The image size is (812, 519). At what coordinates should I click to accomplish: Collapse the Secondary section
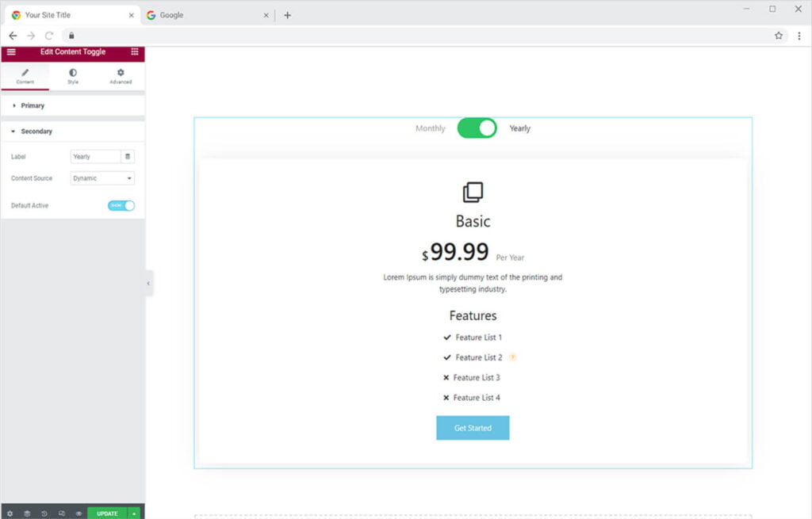36,132
